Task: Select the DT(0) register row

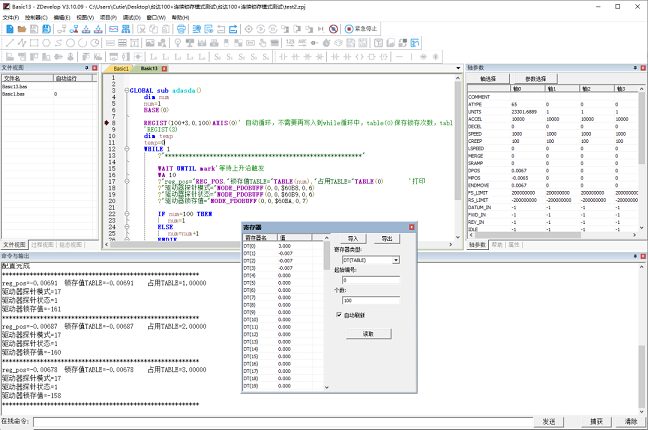Action: 283,246
